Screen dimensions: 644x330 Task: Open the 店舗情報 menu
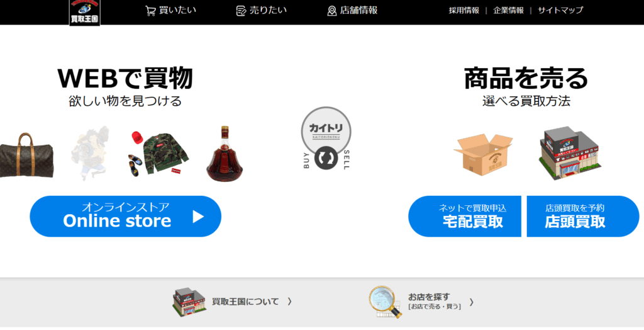tap(352, 11)
